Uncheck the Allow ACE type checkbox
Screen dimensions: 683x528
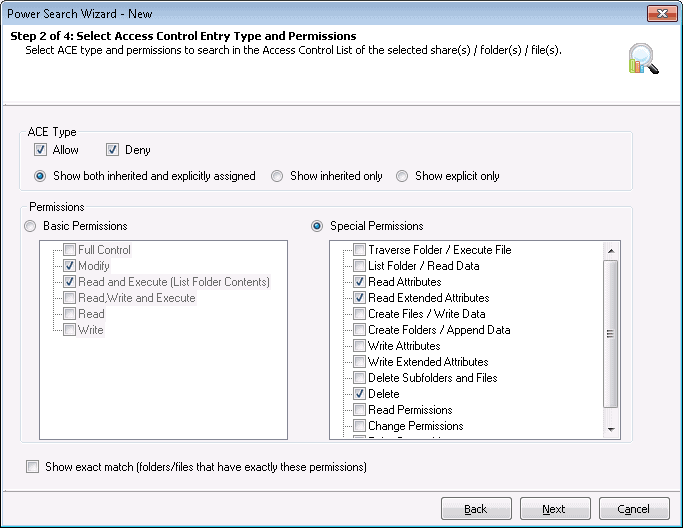pyautogui.click(x=41, y=150)
